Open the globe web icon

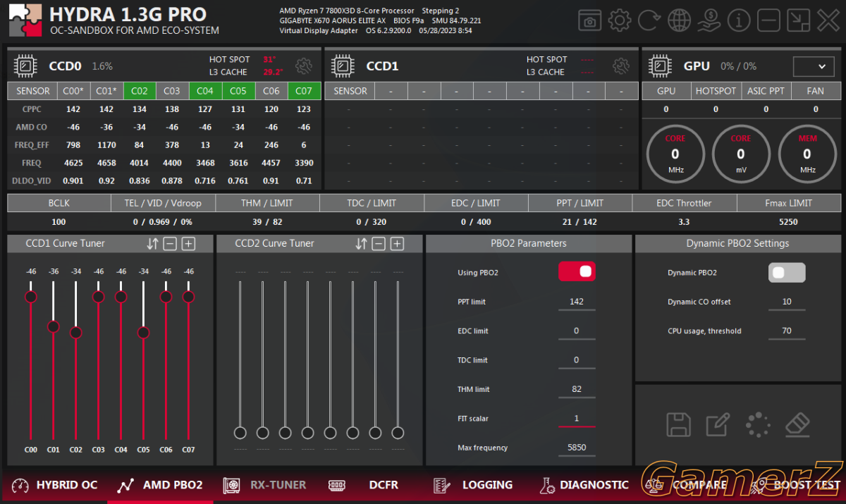pos(679,20)
